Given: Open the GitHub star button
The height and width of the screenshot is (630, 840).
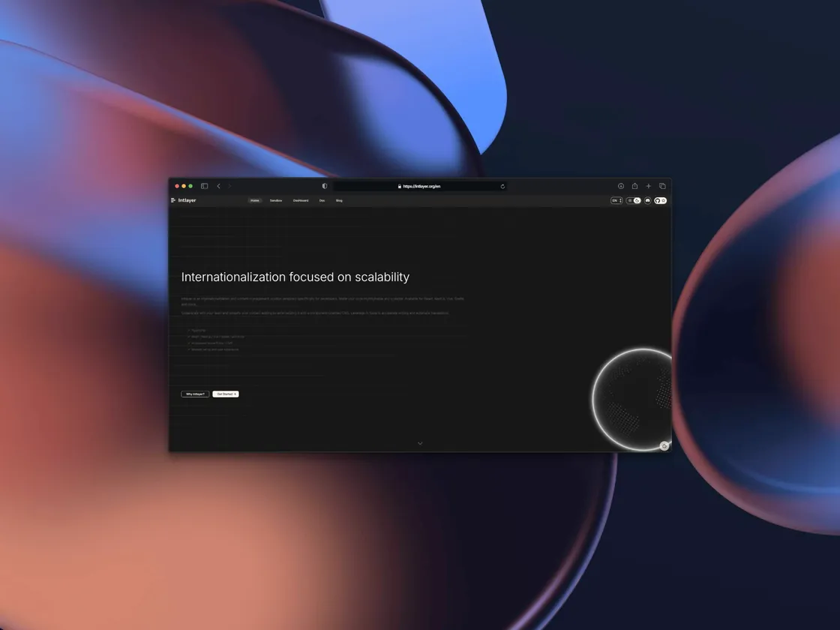Looking at the screenshot, I should click(x=661, y=200).
